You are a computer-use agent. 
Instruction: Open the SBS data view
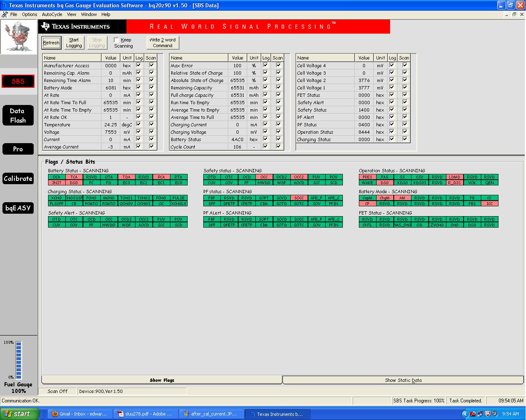(18, 81)
